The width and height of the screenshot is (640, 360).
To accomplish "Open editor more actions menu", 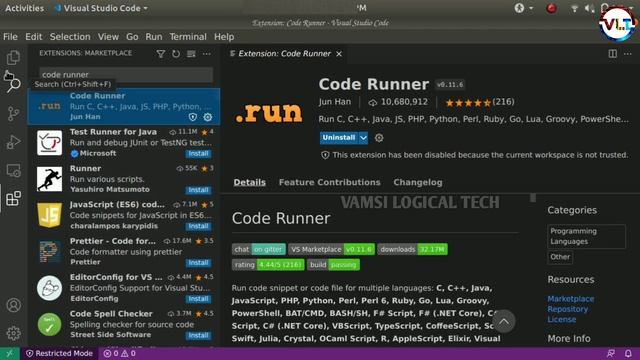I will 628,53.
